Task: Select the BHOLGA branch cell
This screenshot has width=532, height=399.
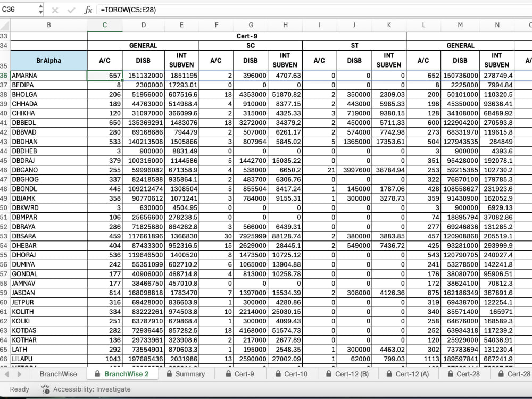Action: [x=49, y=94]
